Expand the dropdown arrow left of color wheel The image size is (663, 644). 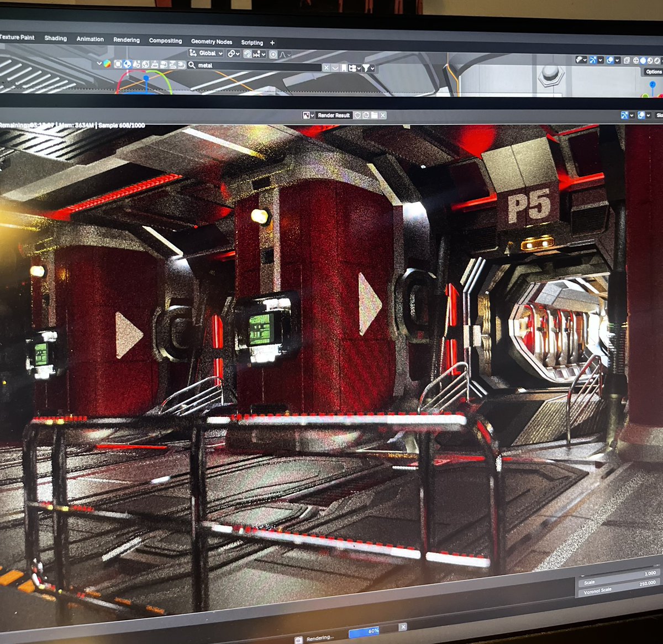[x=99, y=63]
